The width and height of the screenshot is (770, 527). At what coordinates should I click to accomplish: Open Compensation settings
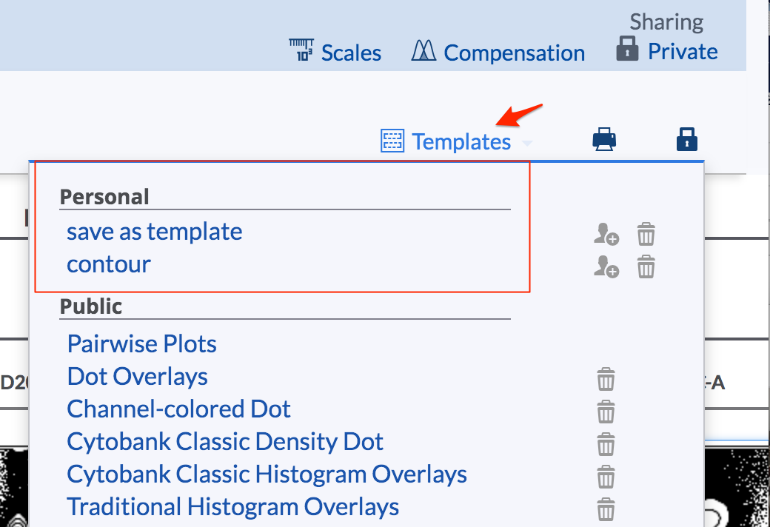(x=498, y=52)
